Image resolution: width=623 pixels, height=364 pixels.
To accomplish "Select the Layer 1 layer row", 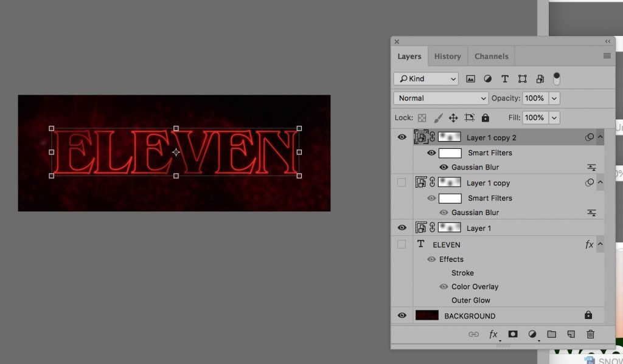I will (x=498, y=228).
